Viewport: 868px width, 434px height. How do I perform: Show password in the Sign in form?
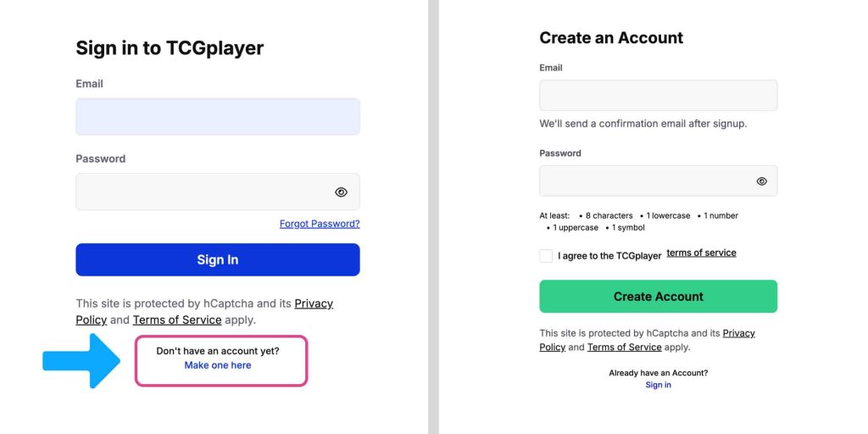pos(341,192)
